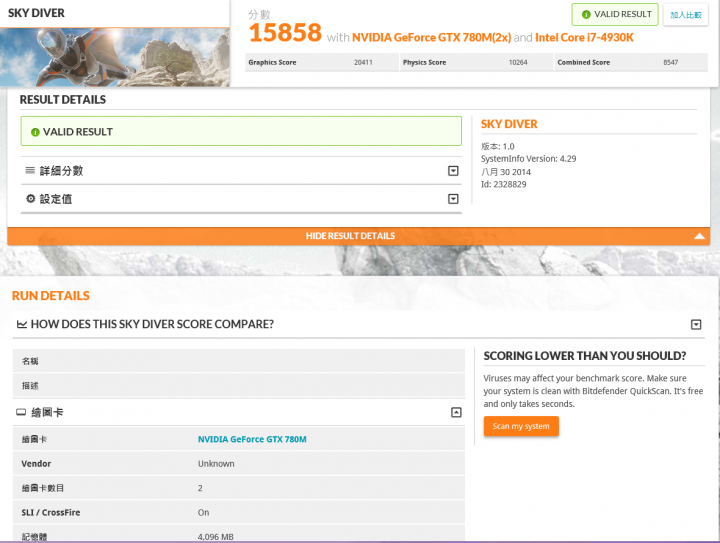Open the Intel Core i7-4930K header link
Screen dimensions: 720x543
click(584, 38)
